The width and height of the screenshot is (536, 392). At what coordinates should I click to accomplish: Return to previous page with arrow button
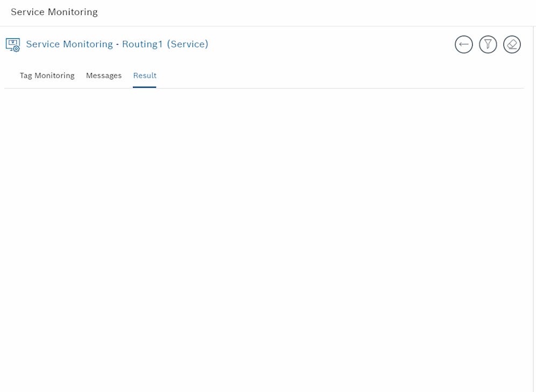(x=463, y=45)
